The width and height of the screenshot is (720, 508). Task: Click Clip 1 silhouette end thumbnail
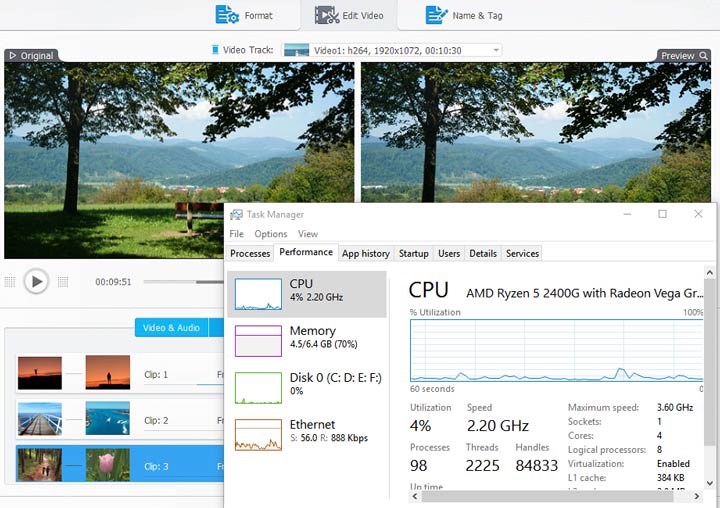107,372
